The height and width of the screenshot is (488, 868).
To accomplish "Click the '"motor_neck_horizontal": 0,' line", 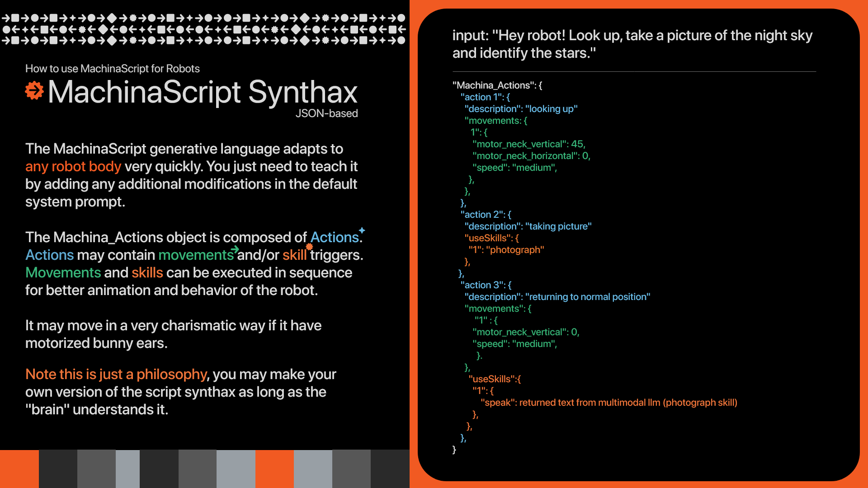I will pyautogui.click(x=532, y=156).
